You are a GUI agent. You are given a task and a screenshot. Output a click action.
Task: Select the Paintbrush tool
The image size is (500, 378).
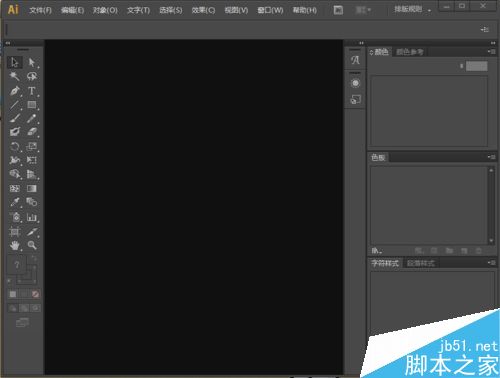tap(14, 119)
